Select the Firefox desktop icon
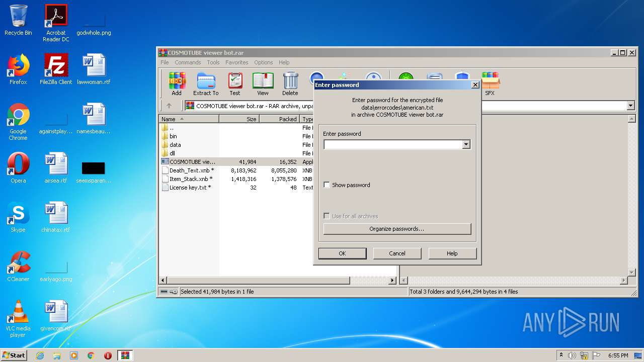644x362 pixels. (18, 69)
